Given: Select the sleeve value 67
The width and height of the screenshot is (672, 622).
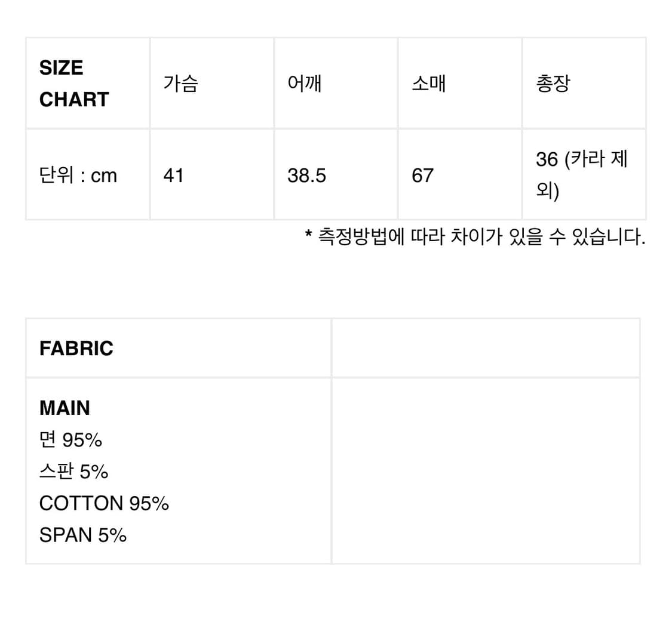Looking at the screenshot, I should [x=422, y=175].
